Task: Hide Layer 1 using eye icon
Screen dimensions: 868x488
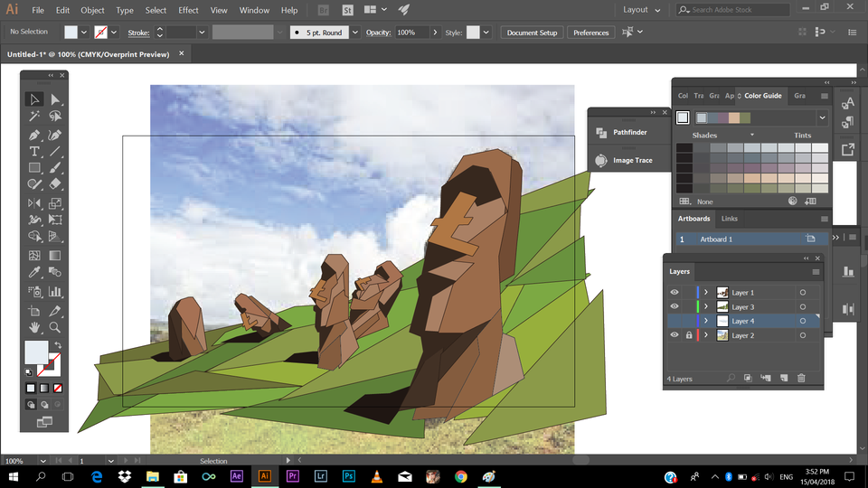Action: click(675, 293)
